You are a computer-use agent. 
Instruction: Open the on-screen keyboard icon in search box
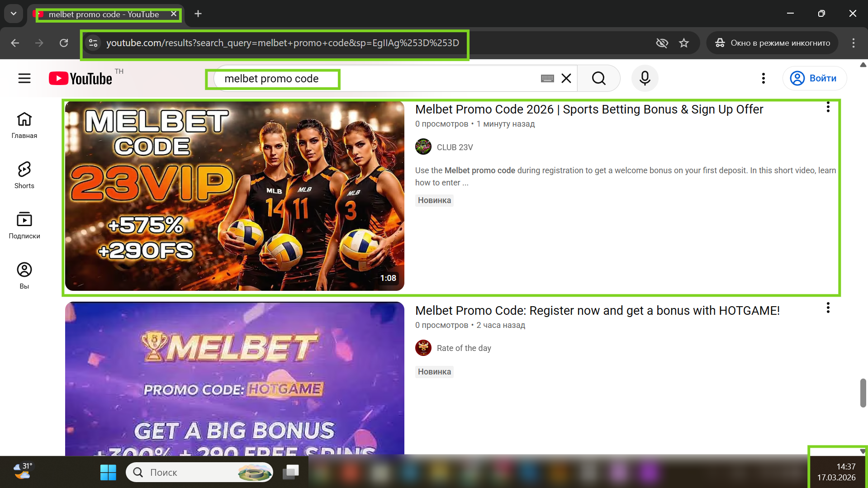click(547, 78)
